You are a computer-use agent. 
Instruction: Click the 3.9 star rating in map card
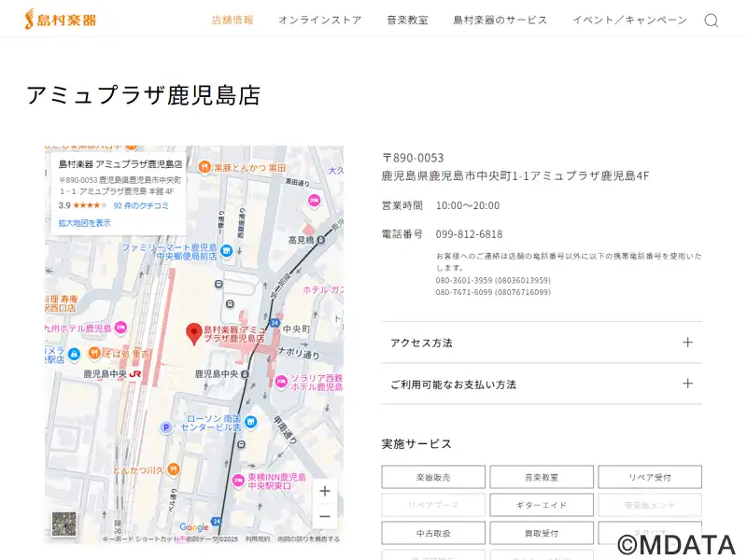pyautogui.click(x=83, y=205)
